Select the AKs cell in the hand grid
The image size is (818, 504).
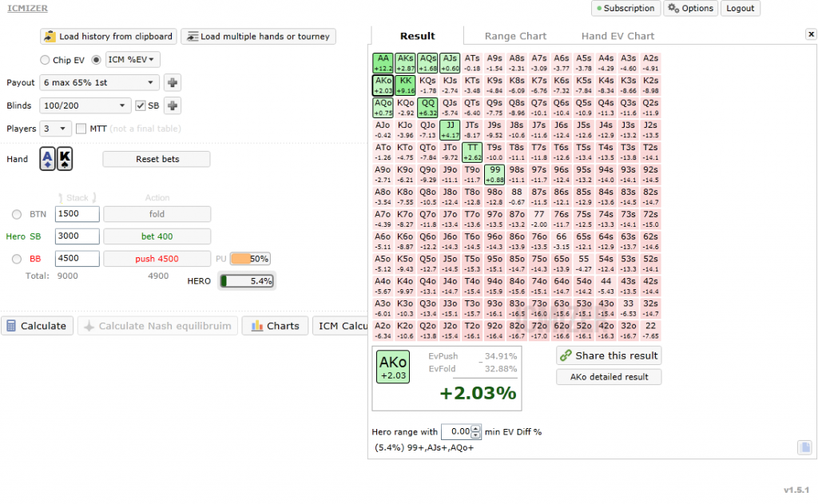coord(405,63)
